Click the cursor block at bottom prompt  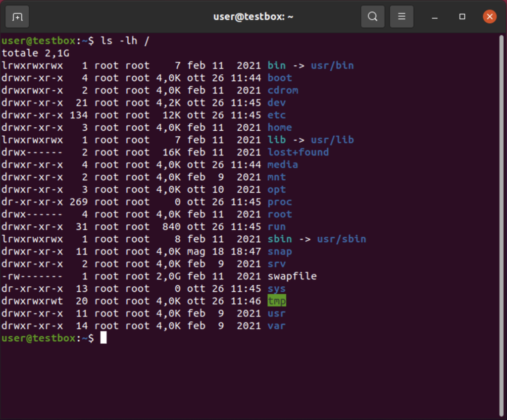tap(103, 338)
